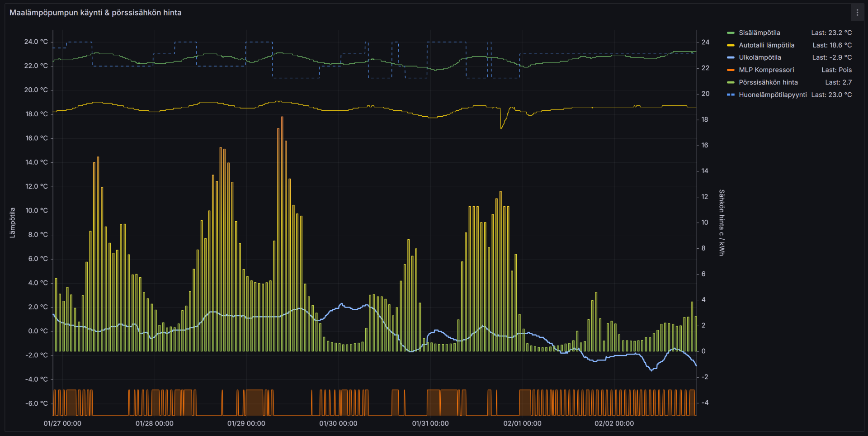
Task: Toggle Sisälämpötila series visibility in legend
Action: (759, 33)
